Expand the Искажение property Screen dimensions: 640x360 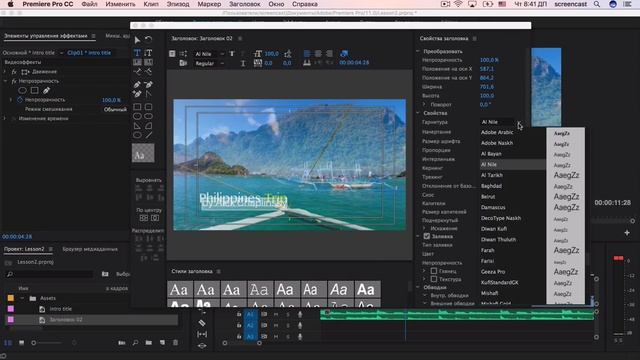[424, 228]
